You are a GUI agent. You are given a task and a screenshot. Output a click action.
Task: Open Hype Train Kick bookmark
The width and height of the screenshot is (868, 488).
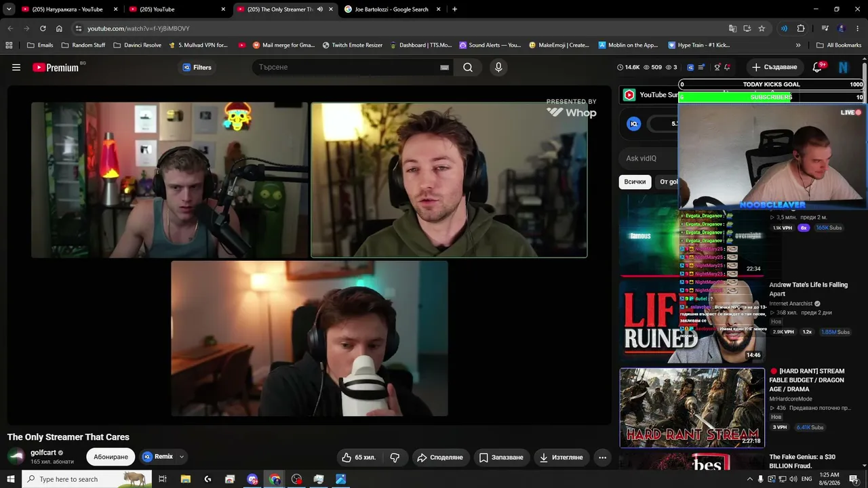coord(699,45)
